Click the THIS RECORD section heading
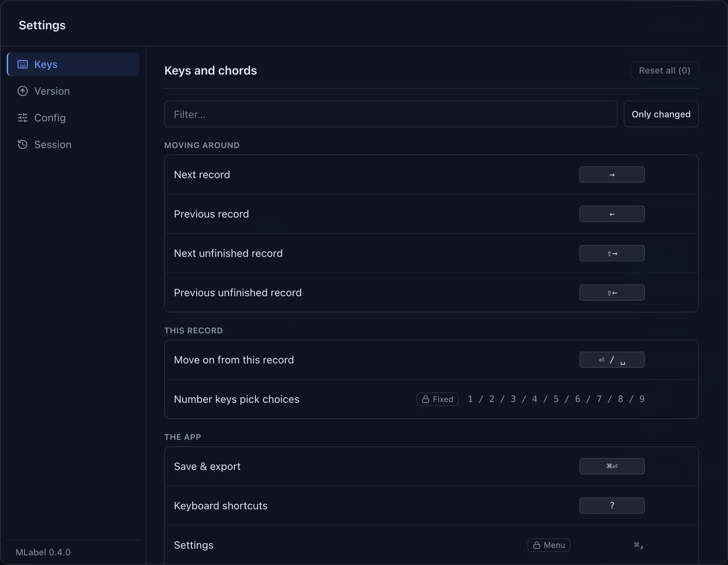 point(194,330)
